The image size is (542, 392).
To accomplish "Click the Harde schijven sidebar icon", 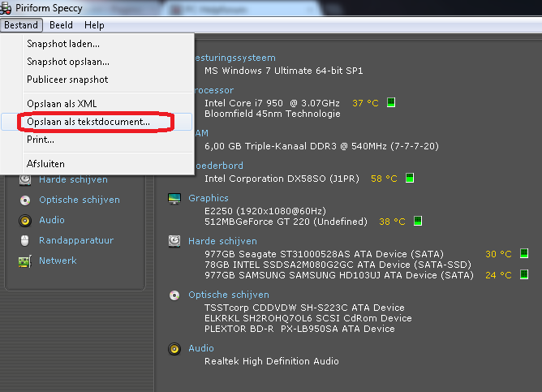I will point(25,180).
